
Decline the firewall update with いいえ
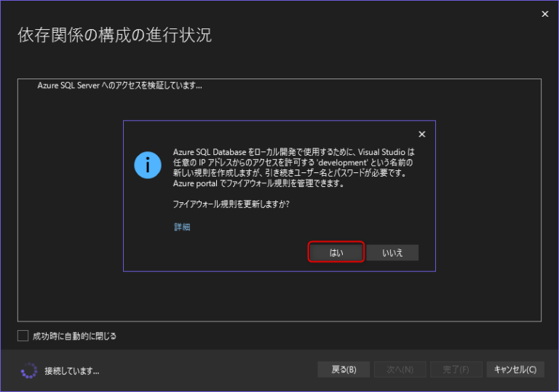(392, 252)
